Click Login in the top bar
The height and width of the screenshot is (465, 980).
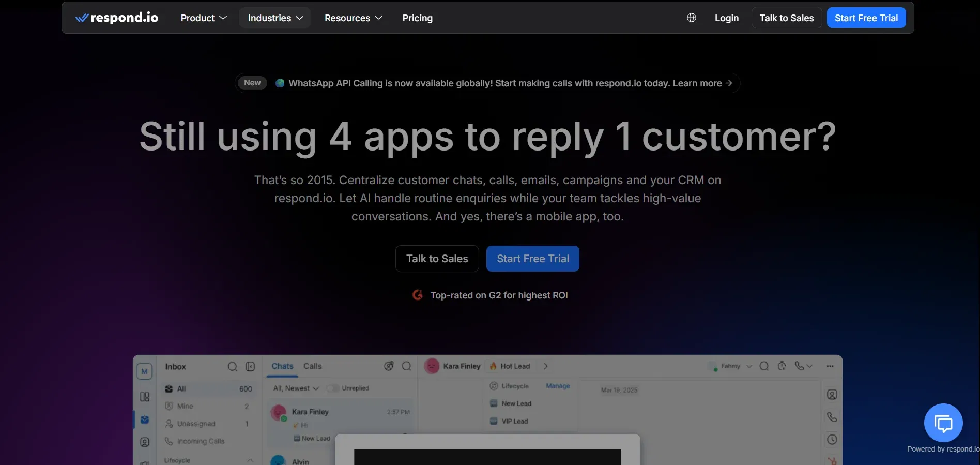(x=727, y=18)
